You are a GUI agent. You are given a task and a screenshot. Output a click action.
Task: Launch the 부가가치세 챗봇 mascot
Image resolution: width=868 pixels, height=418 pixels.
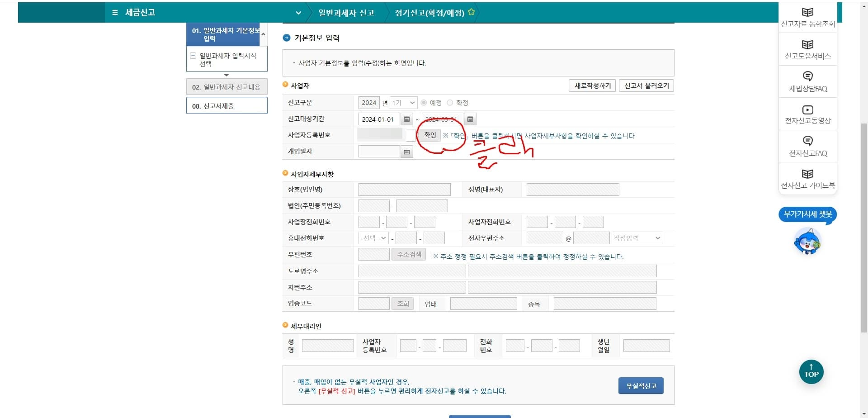pyautogui.click(x=809, y=242)
